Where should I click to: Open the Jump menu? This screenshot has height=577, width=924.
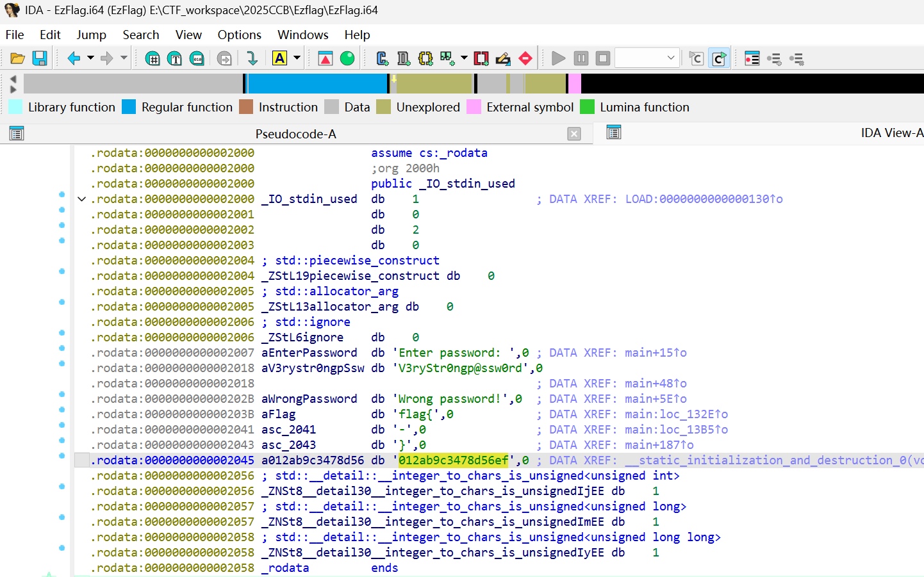91,35
